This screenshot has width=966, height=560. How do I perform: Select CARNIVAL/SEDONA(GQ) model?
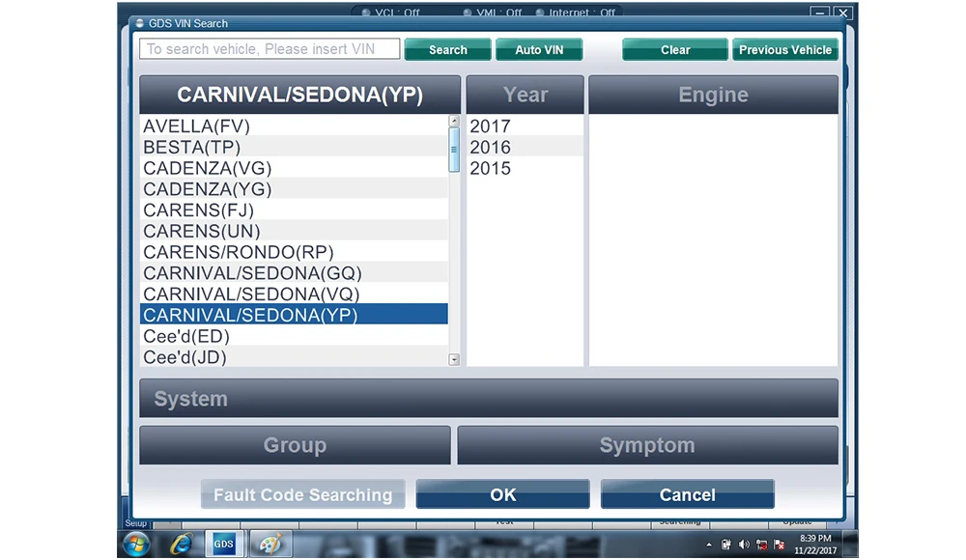tap(294, 272)
